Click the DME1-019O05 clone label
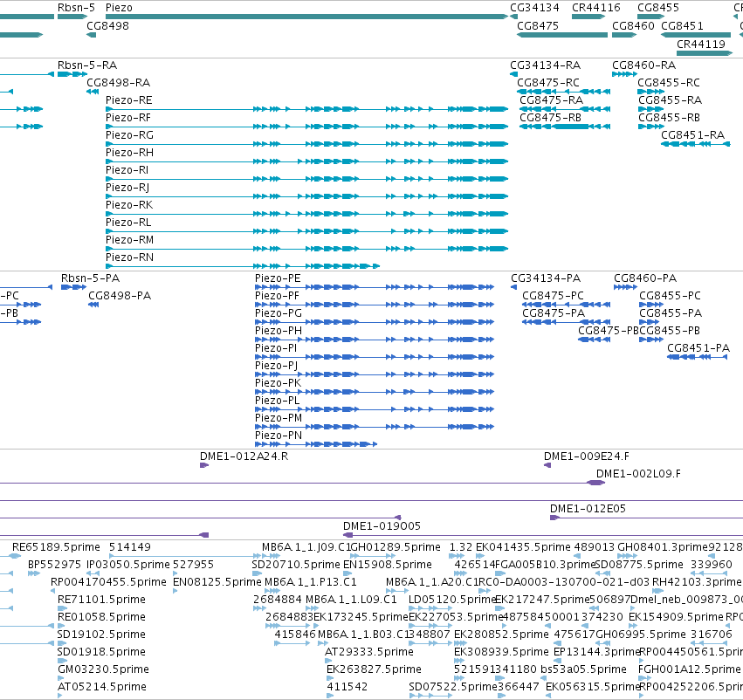This screenshot has width=743, height=700. tap(382, 526)
